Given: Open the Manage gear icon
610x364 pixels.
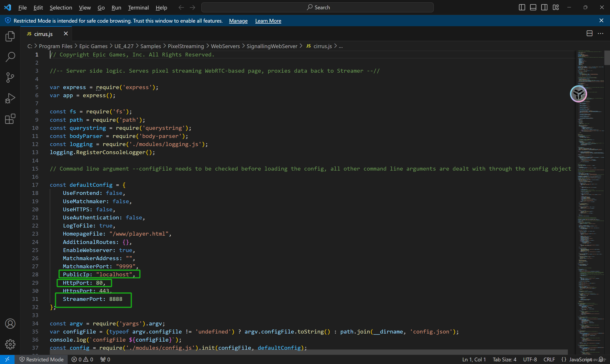Looking at the screenshot, I should pyautogui.click(x=10, y=344).
